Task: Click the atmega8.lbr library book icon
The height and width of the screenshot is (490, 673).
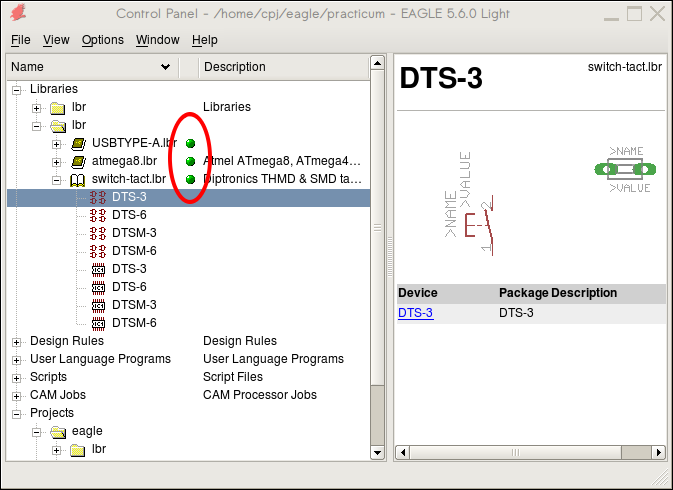Action: point(79,161)
